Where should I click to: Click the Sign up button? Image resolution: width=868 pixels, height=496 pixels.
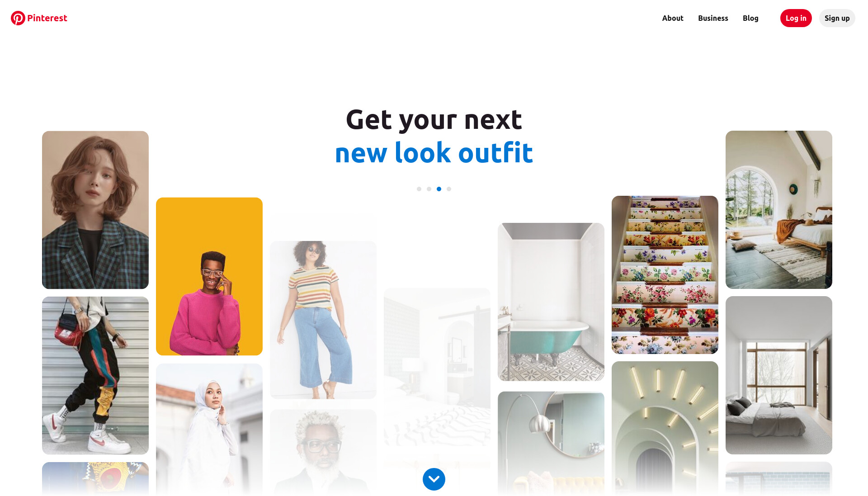[837, 18]
